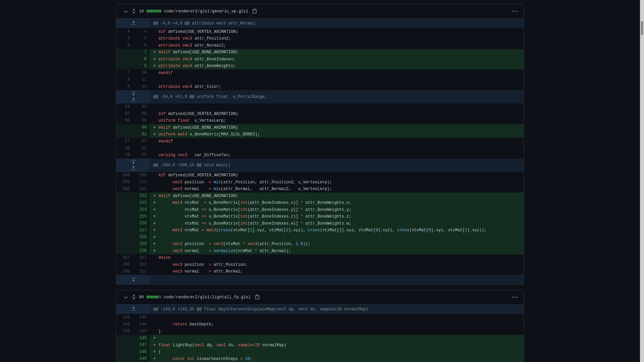Expand down above void main() hunk
This screenshot has width=644, height=362.
[x=133, y=162]
